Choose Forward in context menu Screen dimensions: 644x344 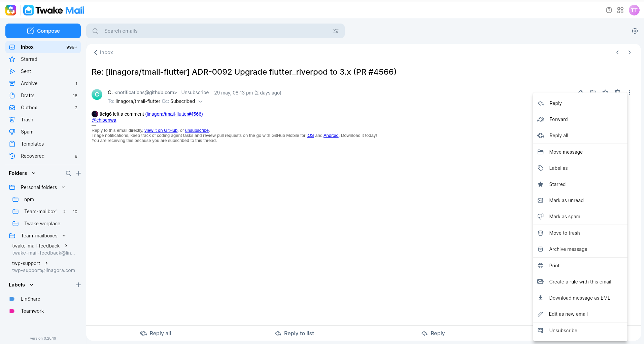pos(580,119)
